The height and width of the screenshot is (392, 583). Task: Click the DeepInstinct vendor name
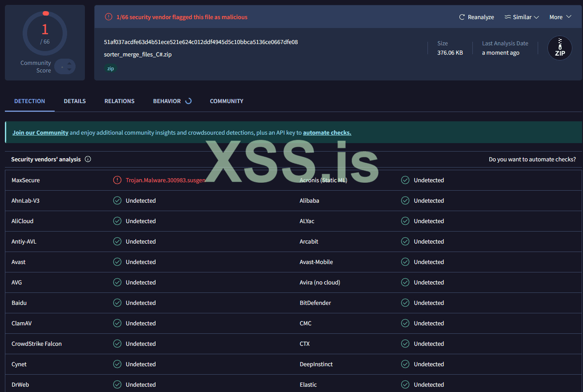[316, 364]
